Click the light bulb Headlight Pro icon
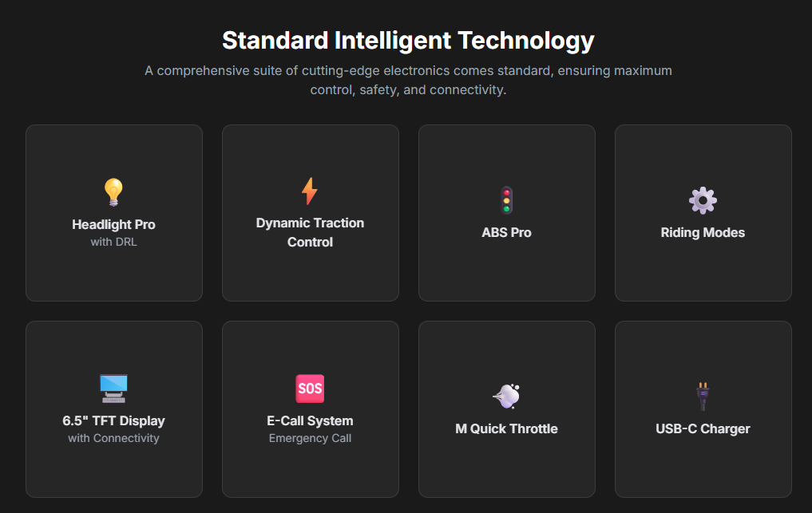812x513 pixels. [113, 192]
